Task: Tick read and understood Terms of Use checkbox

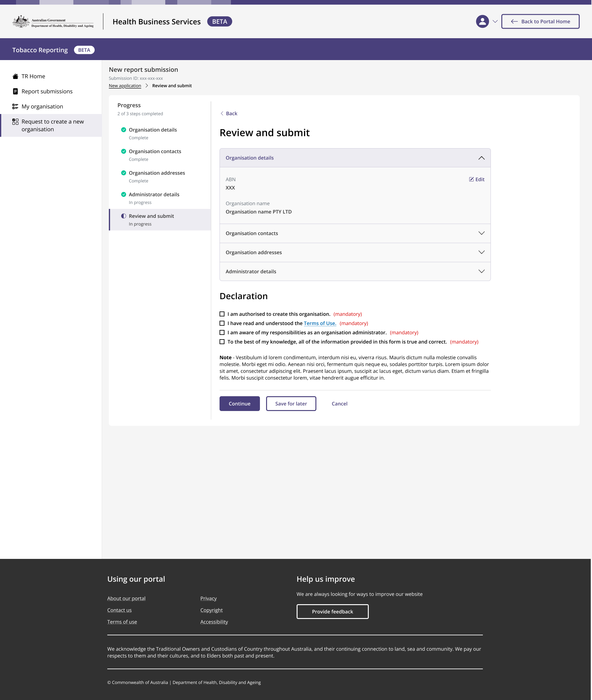Action: click(x=222, y=323)
